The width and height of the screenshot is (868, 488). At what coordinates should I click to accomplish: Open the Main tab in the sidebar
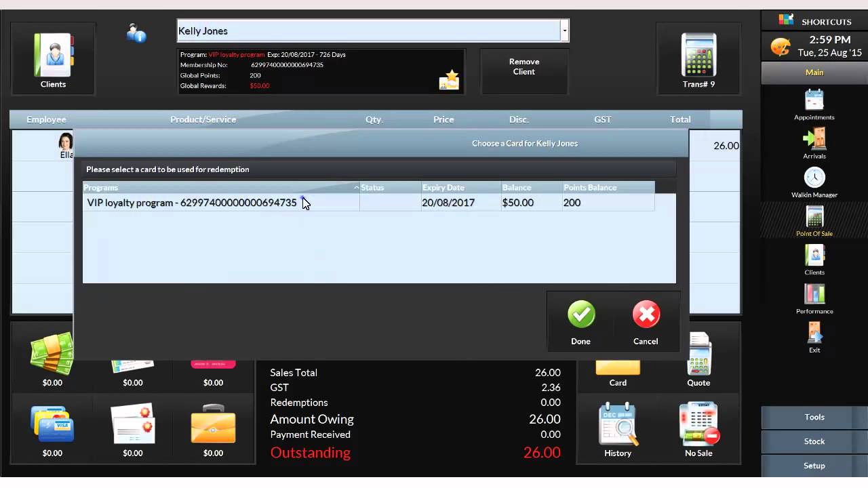click(814, 73)
